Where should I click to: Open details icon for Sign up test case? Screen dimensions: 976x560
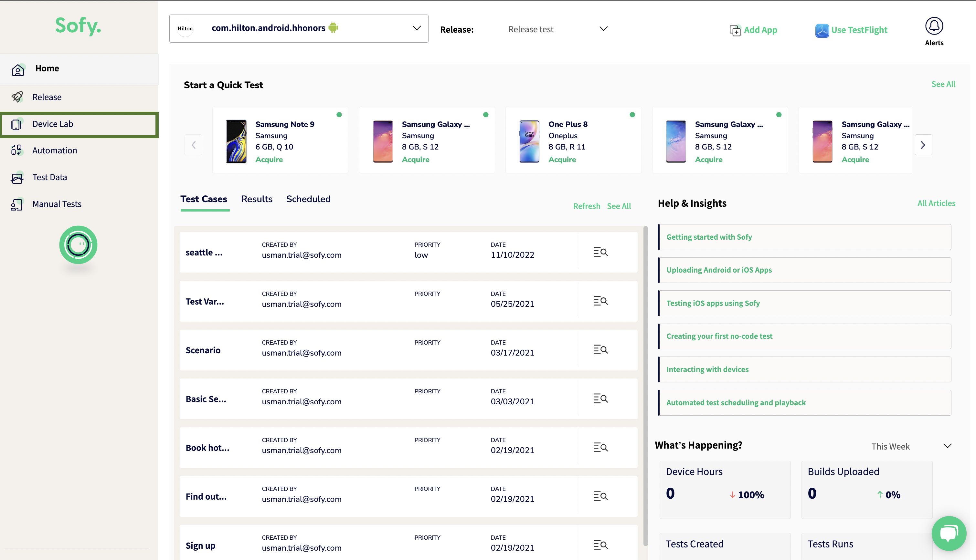[600, 545]
